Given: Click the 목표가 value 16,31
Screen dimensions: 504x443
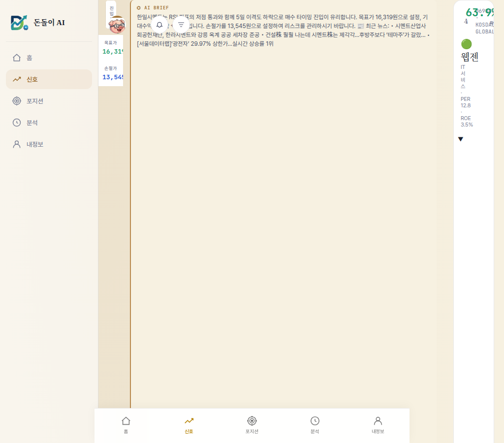Looking at the screenshot, I should [113, 51].
